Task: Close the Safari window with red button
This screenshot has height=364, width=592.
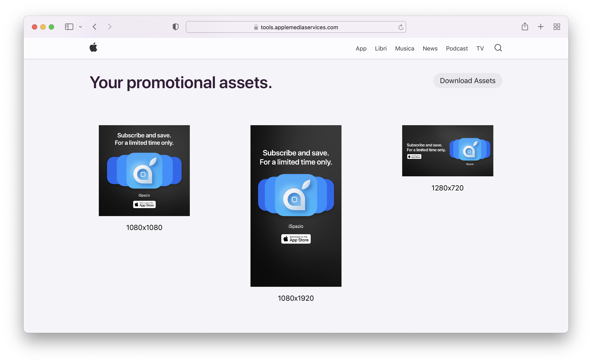Action: coord(35,27)
